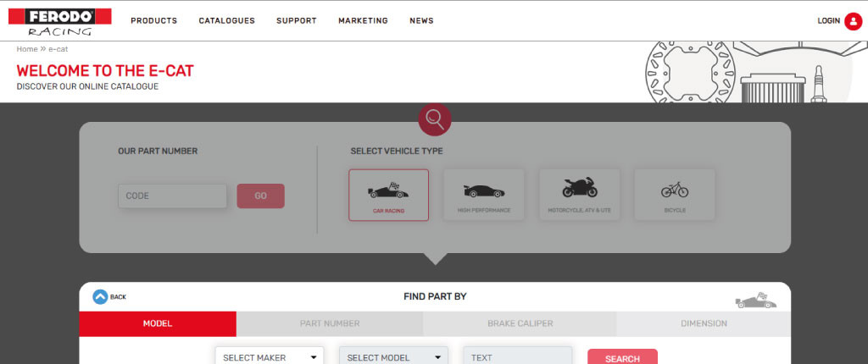Click the brake disc illustration in the header
Viewport: 868px width, 364px height.
point(690,72)
